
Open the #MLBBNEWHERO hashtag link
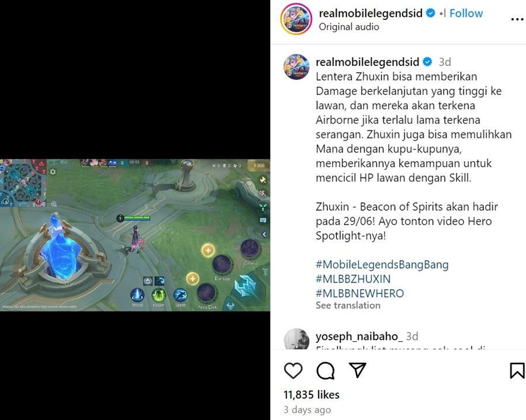(359, 293)
